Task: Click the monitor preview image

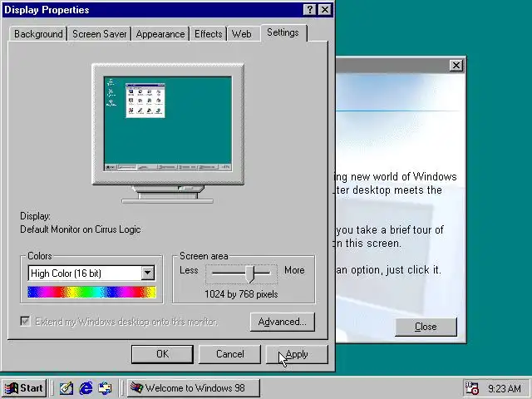Action: click(x=168, y=133)
